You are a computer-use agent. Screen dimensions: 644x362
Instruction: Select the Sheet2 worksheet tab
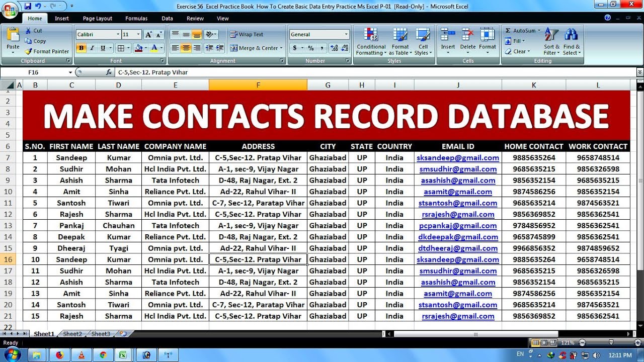pos(72,334)
